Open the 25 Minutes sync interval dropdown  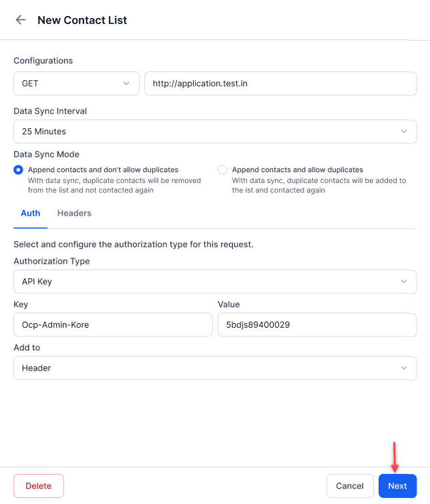[215, 132]
